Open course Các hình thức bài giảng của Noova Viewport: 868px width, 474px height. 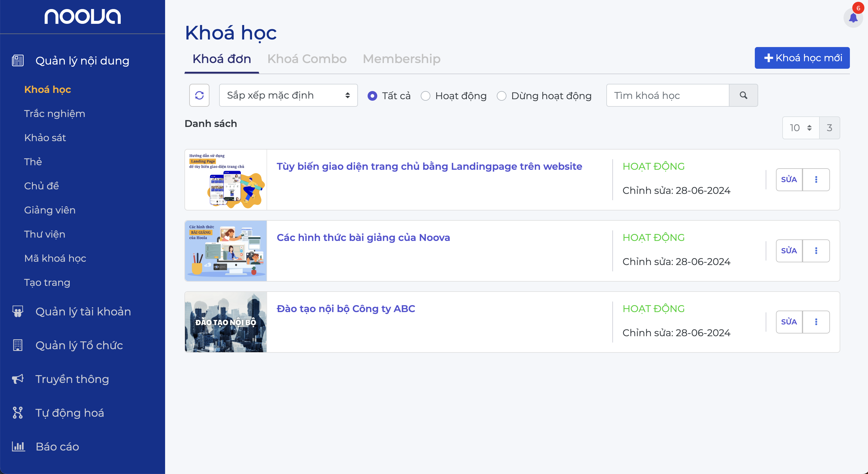pos(363,237)
